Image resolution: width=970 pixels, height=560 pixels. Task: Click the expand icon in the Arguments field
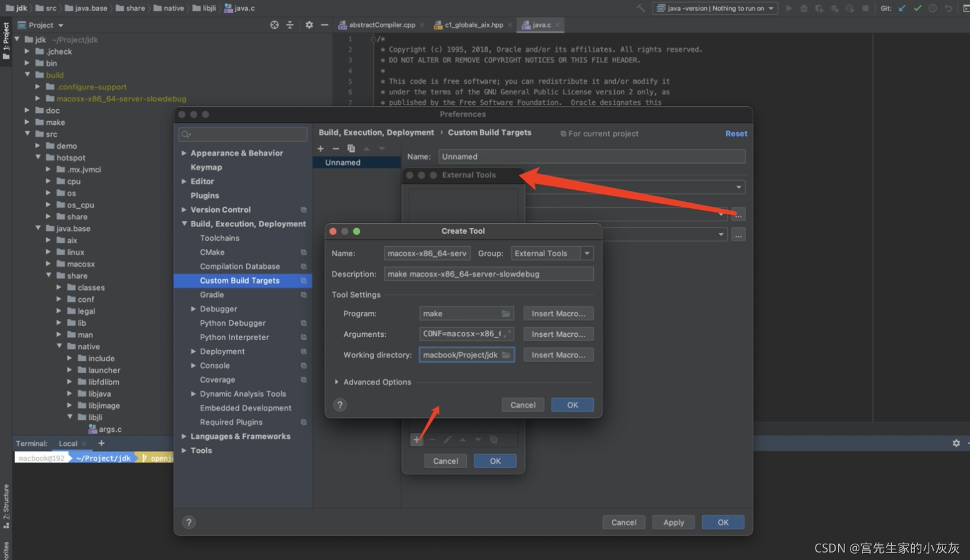click(507, 334)
